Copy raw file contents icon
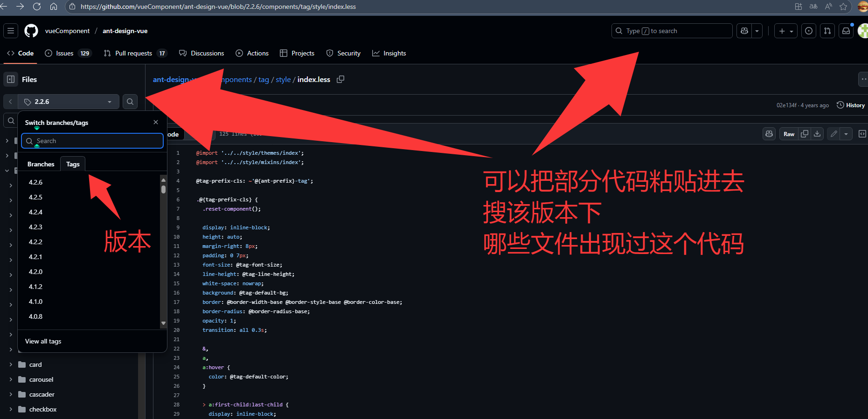 coord(805,134)
